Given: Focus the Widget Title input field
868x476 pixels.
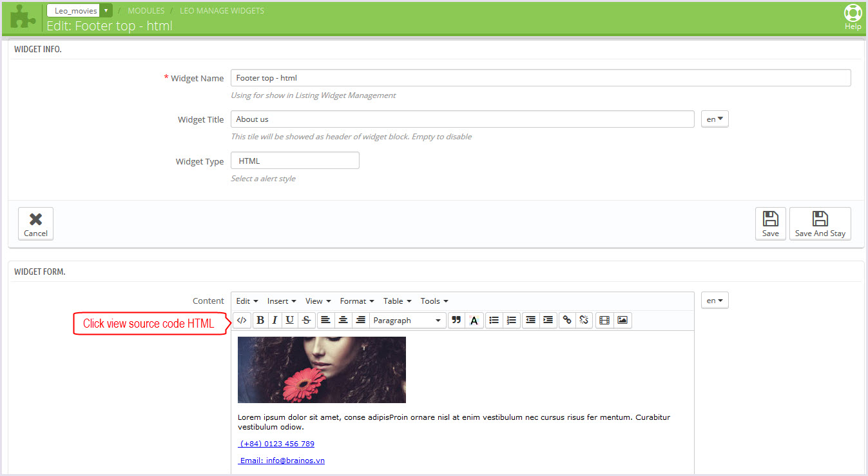Looking at the screenshot, I should coord(463,119).
